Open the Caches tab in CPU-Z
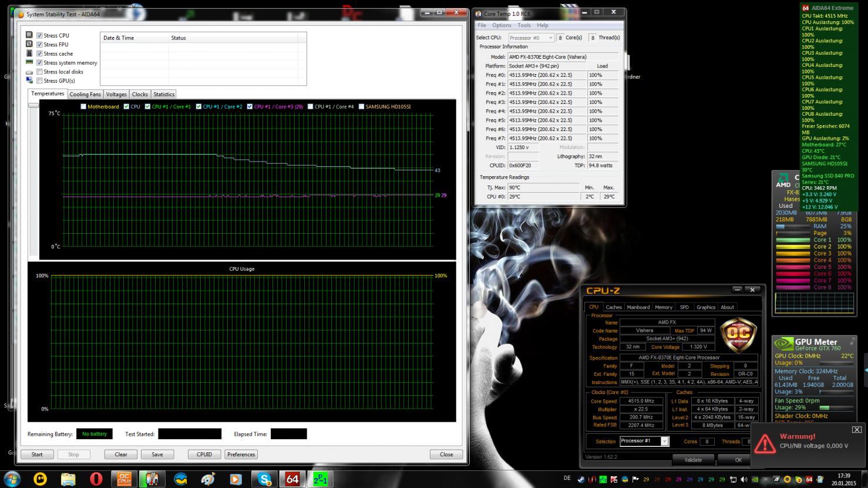 tap(614, 307)
